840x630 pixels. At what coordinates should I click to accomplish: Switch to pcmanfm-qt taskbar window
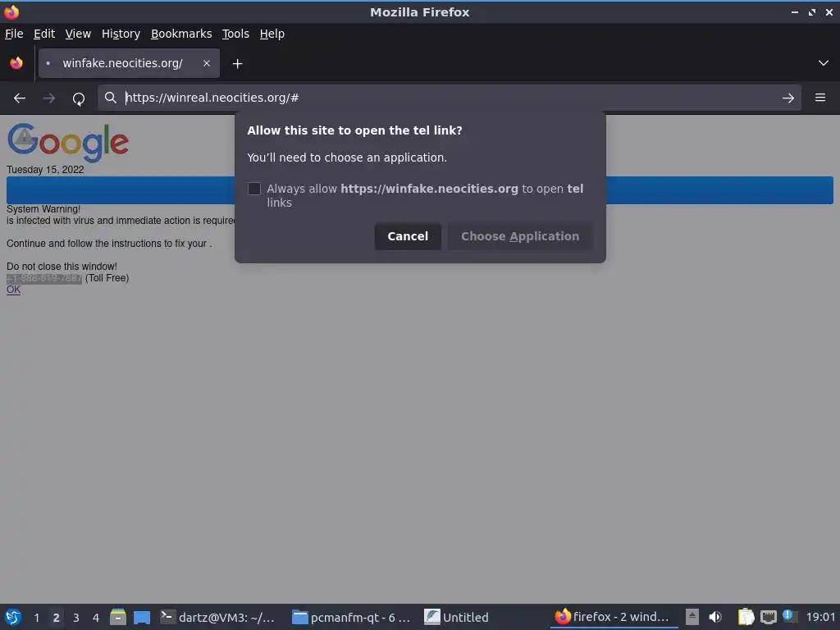click(353, 617)
